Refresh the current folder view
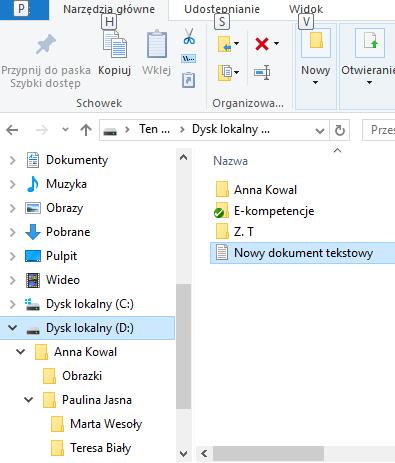This screenshot has height=463, width=395. point(340,130)
